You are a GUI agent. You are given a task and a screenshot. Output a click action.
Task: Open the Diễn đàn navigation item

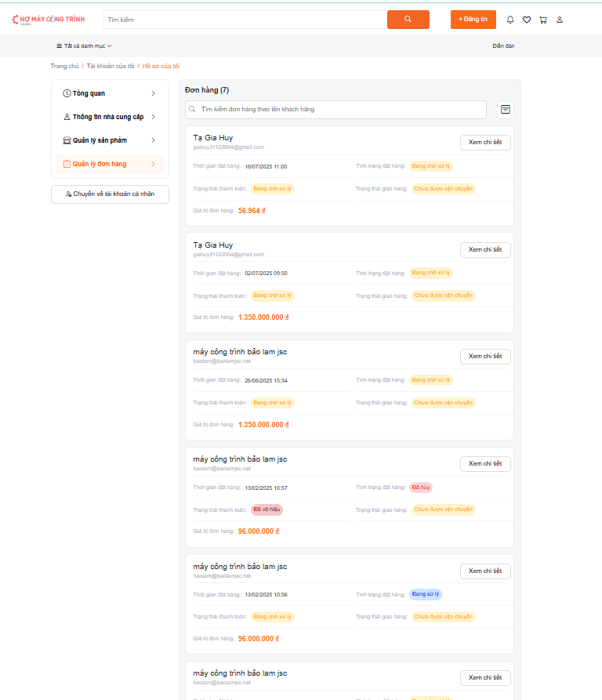click(503, 46)
